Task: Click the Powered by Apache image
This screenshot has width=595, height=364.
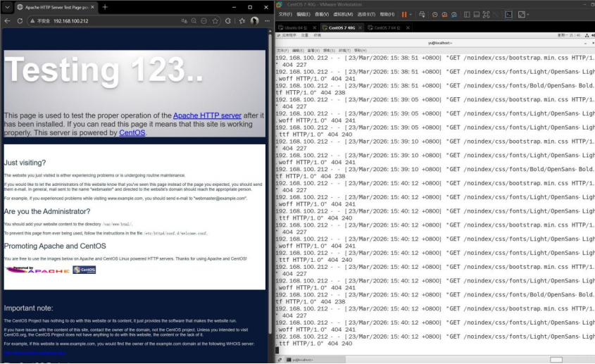Action: [x=37, y=270]
